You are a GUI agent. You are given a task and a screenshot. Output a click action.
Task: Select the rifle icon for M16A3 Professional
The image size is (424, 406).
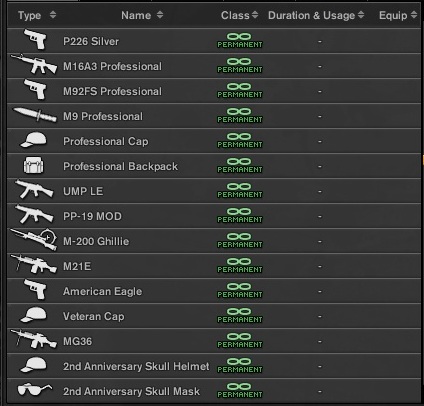[34, 64]
